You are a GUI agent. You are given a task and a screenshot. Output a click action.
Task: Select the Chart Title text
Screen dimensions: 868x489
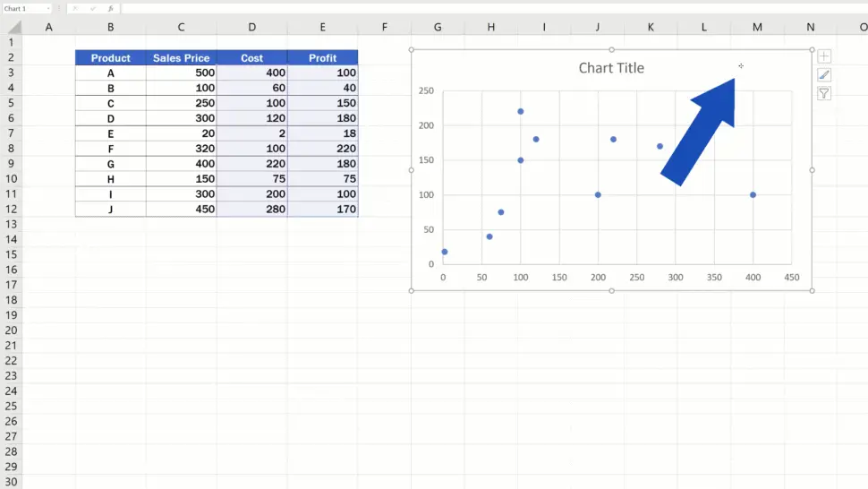click(611, 68)
